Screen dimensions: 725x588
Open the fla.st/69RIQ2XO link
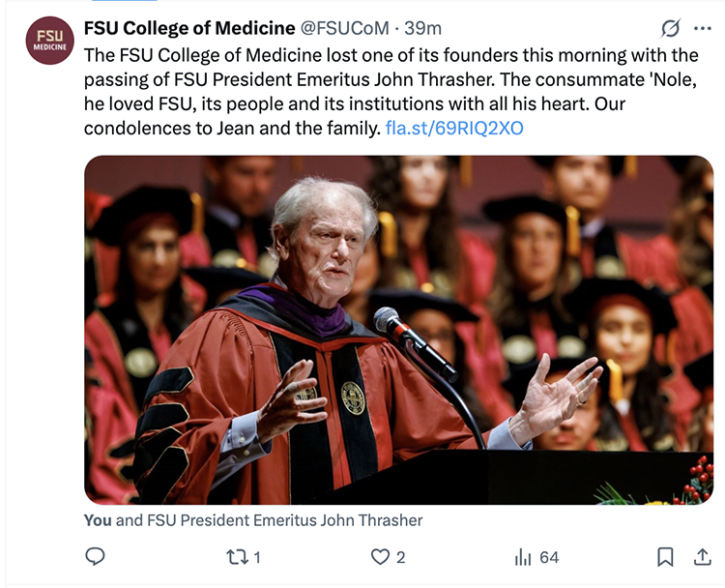pyautogui.click(x=454, y=128)
